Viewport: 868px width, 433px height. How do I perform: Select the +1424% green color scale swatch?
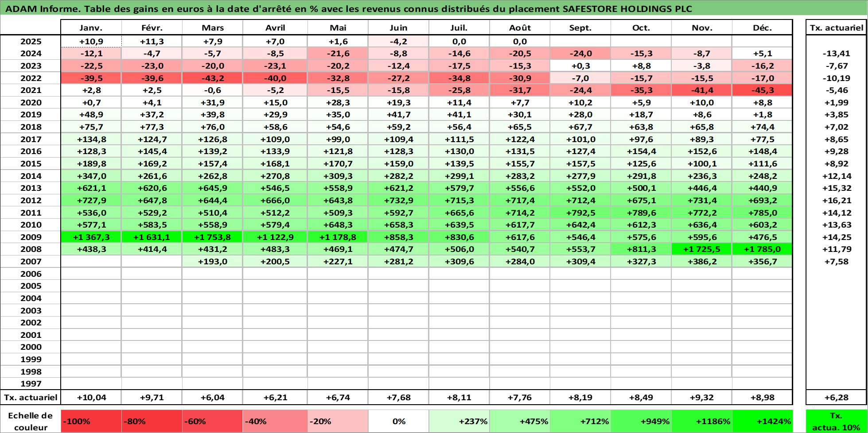(x=762, y=421)
